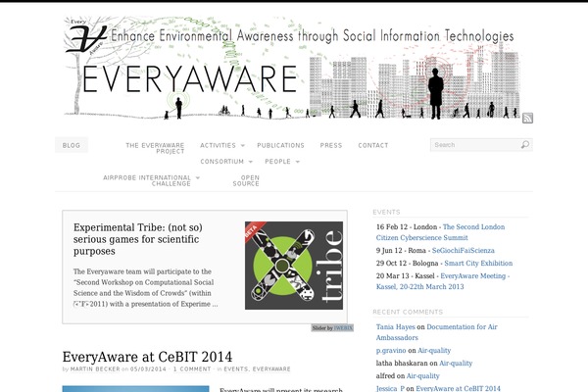This screenshot has width=588, height=392.
Task: Open Air-quality link next to latha bhaskaran
Action: point(456,364)
